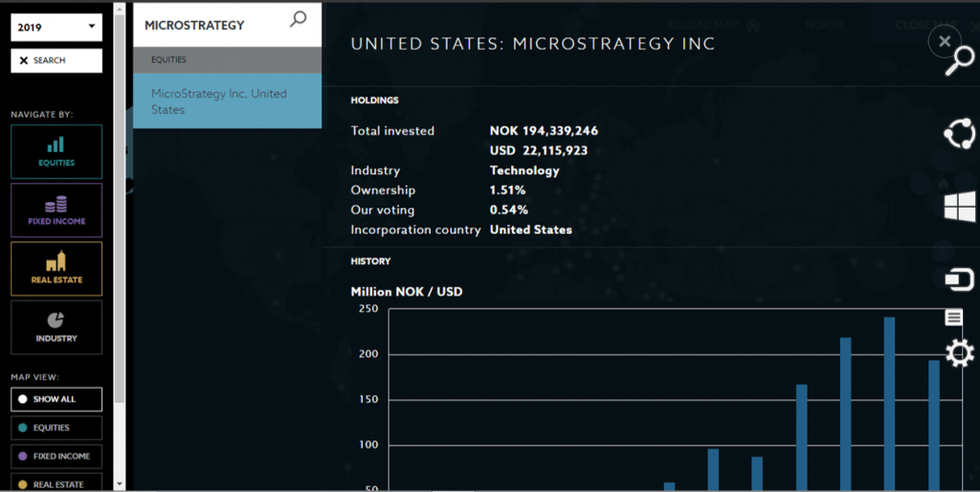Image resolution: width=980 pixels, height=492 pixels.
Task: Click the 0.54% voting value
Action: 509,210
